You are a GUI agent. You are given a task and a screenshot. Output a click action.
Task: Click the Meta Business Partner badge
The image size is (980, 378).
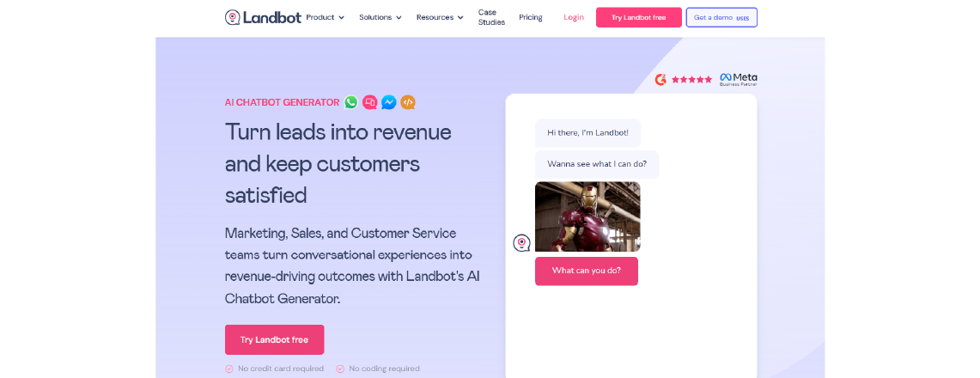pyautogui.click(x=738, y=79)
